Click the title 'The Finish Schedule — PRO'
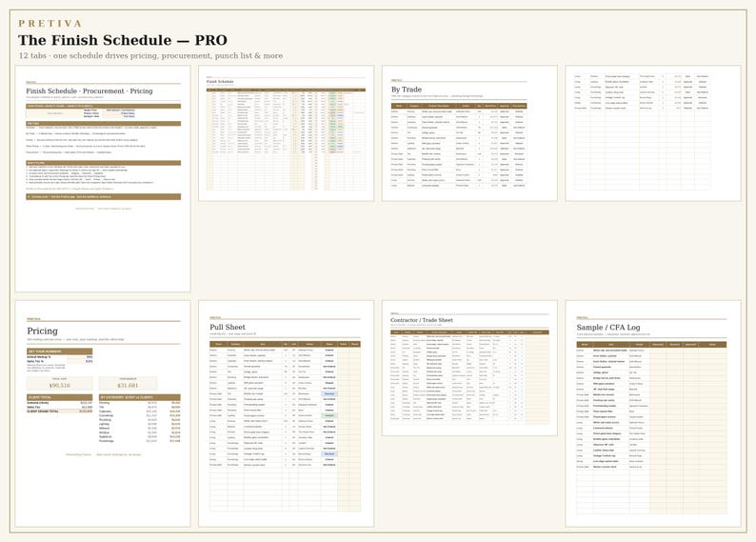 click(123, 40)
